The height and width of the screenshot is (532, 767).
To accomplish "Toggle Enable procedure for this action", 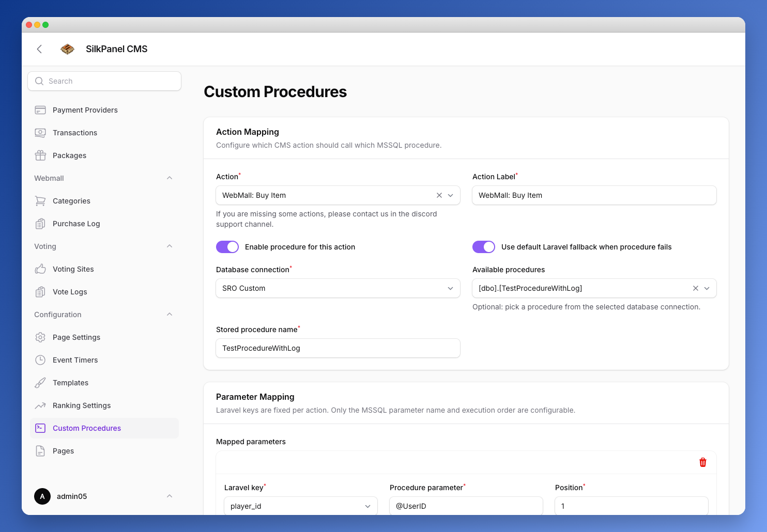I will coord(227,247).
